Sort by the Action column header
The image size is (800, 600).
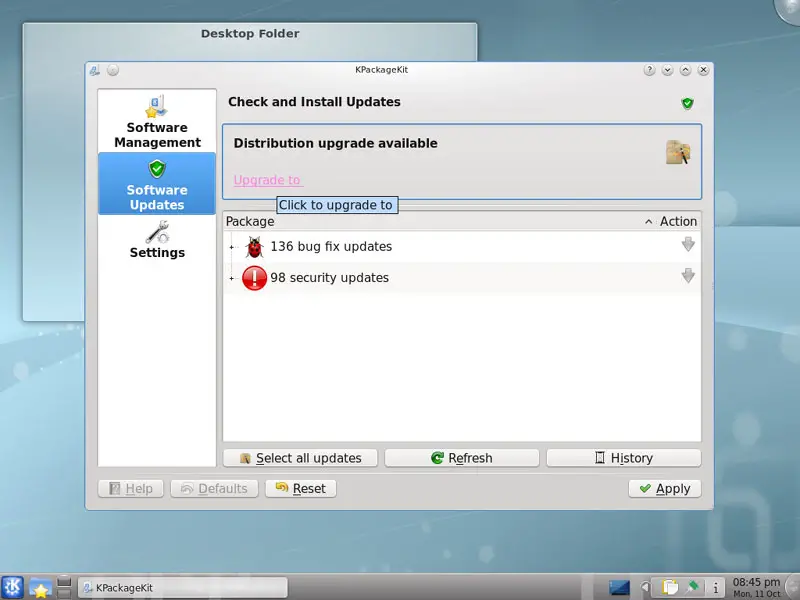click(678, 221)
